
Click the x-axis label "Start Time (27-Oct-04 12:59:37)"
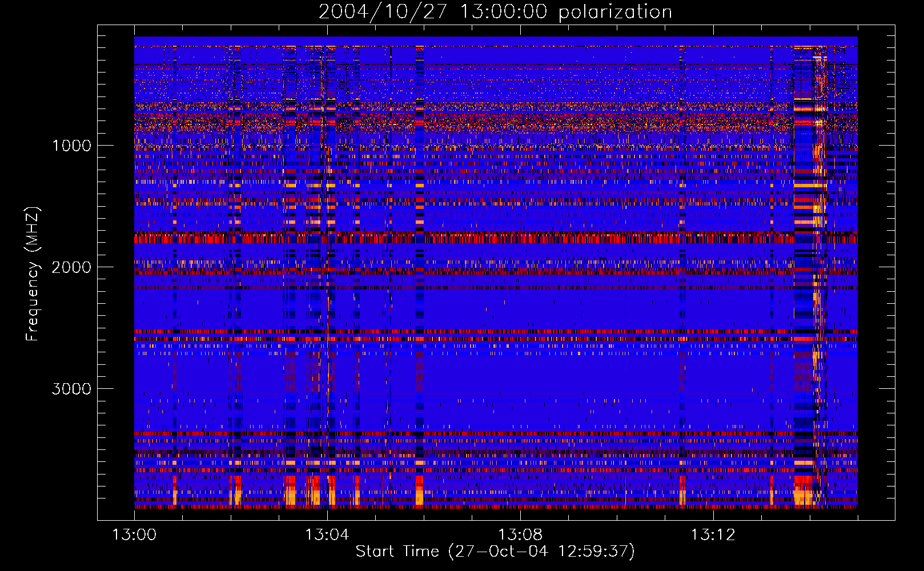click(x=495, y=552)
